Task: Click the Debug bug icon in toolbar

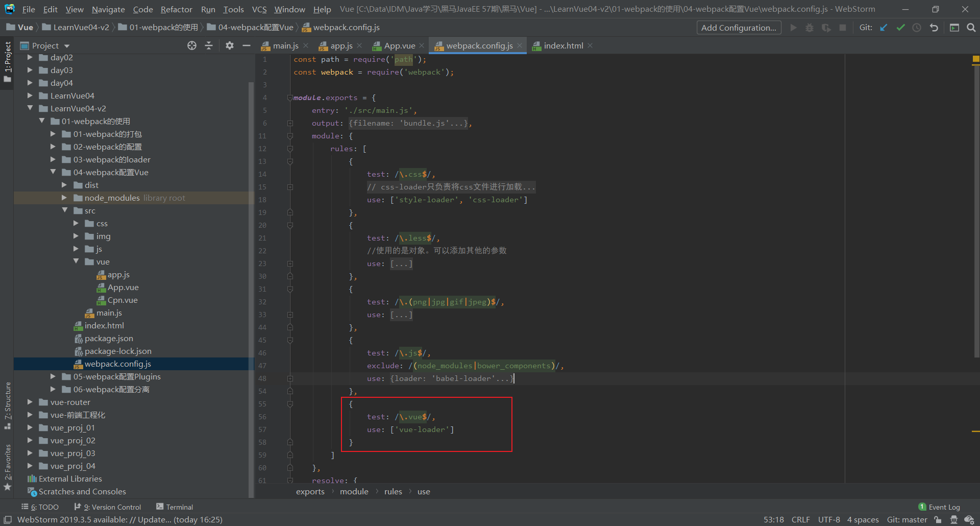Action: coord(810,28)
